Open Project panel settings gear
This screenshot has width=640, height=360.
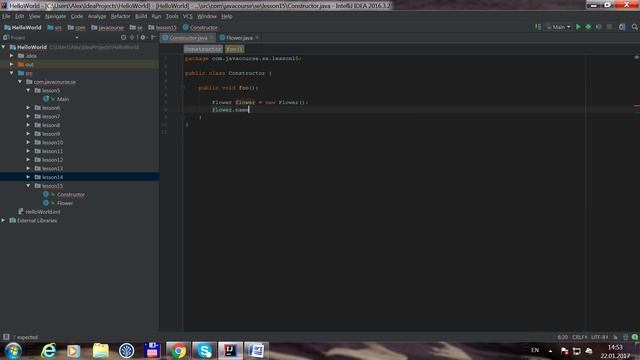(x=143, y=37)
